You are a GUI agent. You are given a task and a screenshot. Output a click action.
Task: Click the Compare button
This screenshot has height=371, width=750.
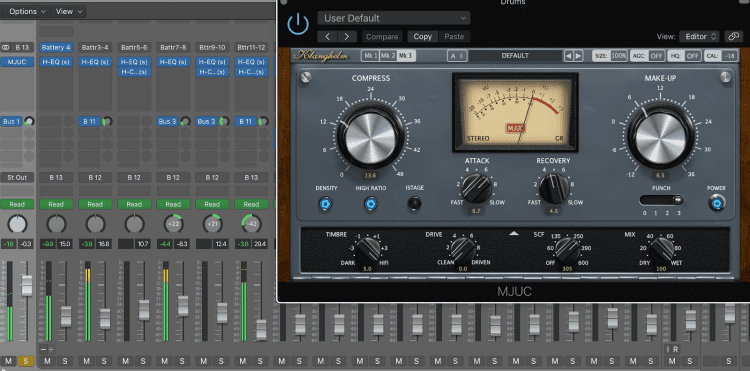(x=382, y=36)
